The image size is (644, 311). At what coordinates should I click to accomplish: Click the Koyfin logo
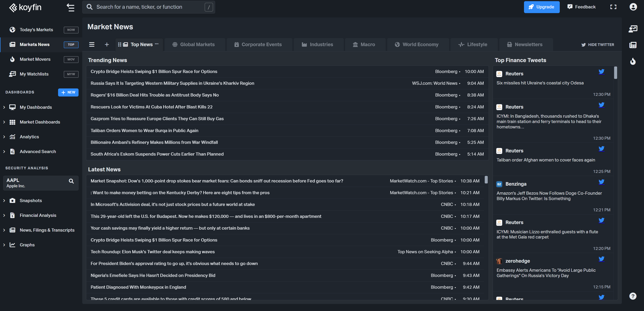[x=25, y=7]
